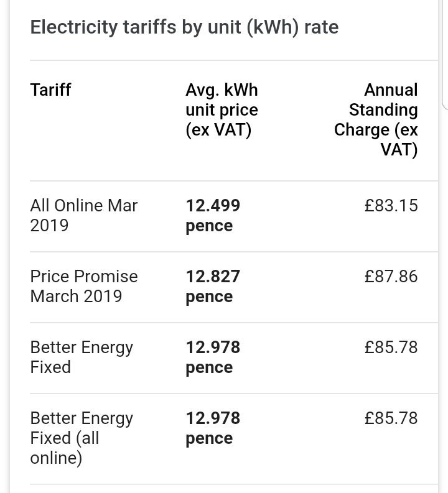The image size is (448, 493).
Task: Click the Avg. kWh unit price header
Action: point(222,110)
